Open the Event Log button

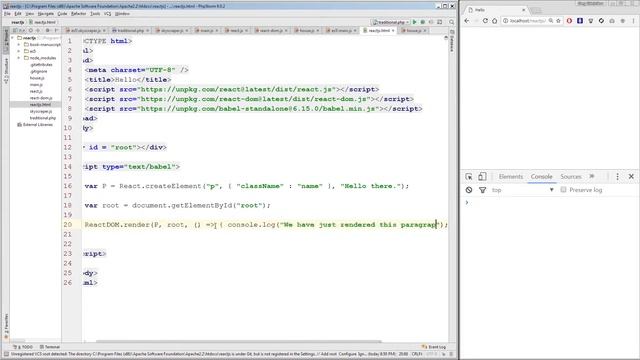click(x=434, y=347)
